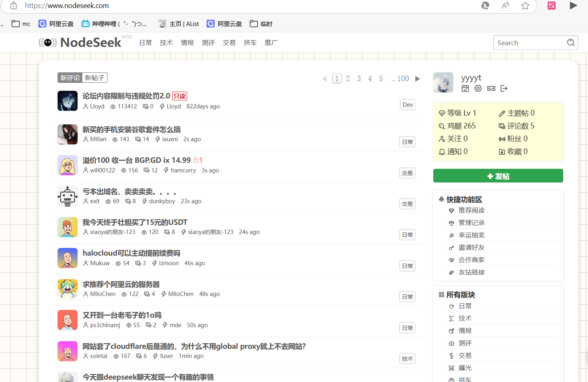The height and width of the screenshot is (382, 588).
Task: Go to page 5 in pagination
Action: pos(381,78)
